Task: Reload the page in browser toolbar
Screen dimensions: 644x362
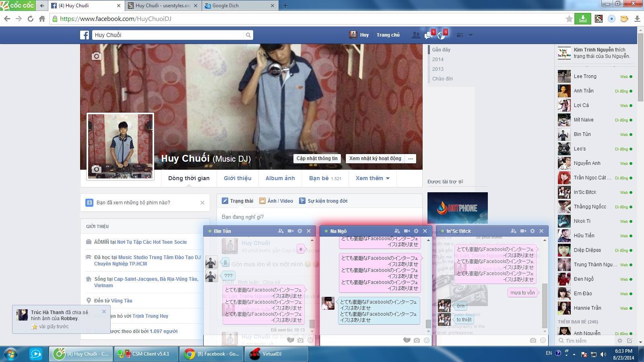Action: [x=30, y=19]
